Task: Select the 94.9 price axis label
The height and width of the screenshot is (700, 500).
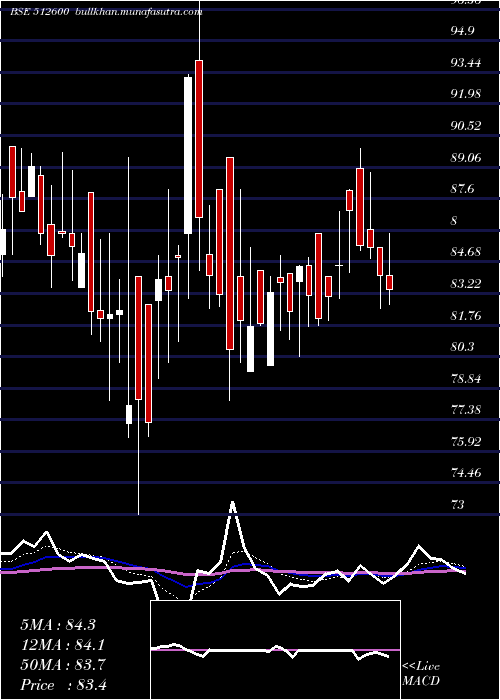Action: coord(462,31)
